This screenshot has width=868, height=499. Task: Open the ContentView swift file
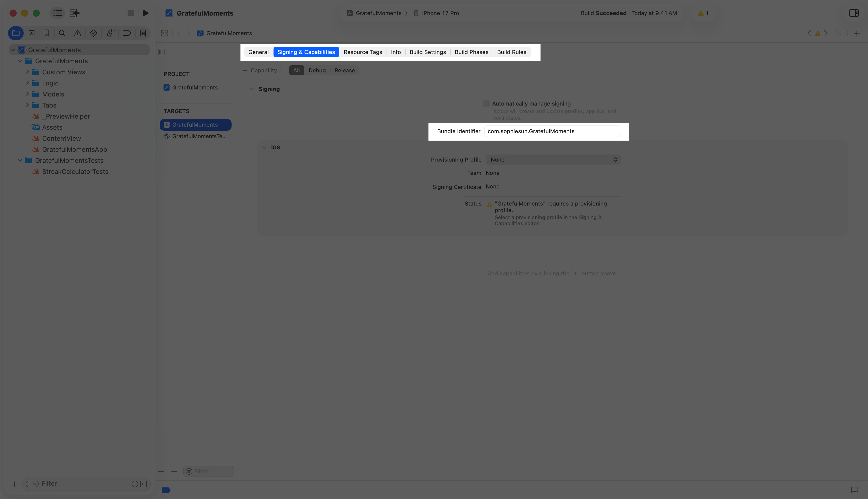point(61,138)
